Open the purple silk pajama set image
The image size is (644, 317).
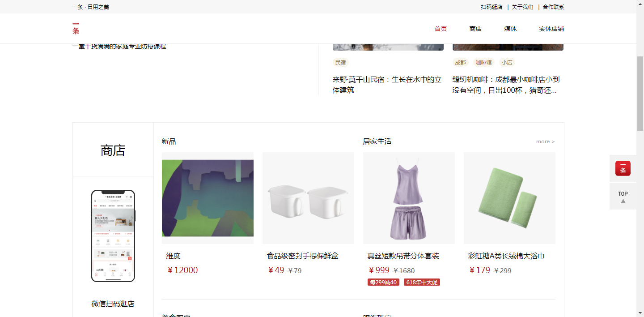409,198
